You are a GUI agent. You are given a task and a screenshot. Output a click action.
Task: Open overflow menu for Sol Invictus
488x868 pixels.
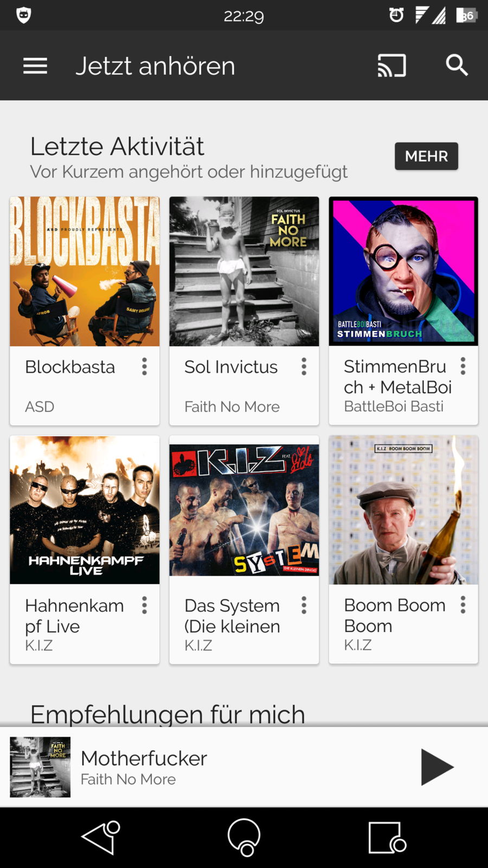click(x=304, y=367)
